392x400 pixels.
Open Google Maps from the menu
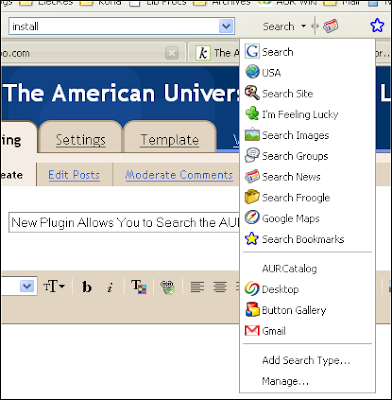[x=307, y=218]
